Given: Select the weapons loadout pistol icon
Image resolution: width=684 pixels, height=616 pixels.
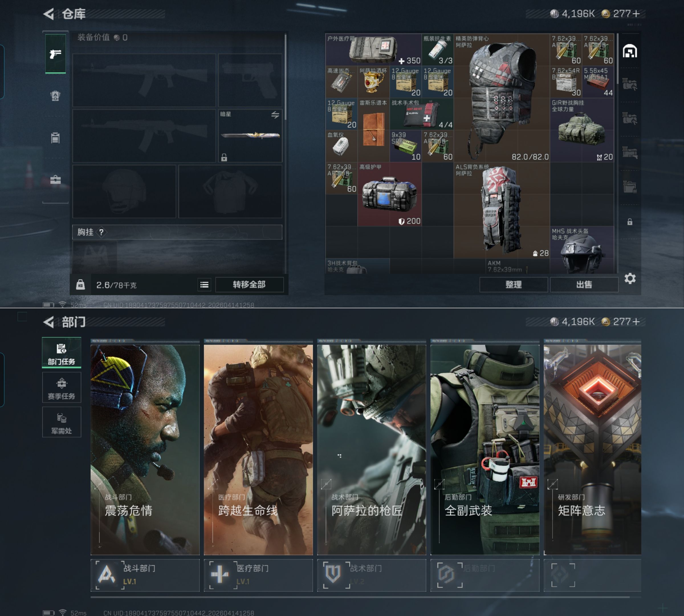Looking at the screenshot, I should click(56, 54).
